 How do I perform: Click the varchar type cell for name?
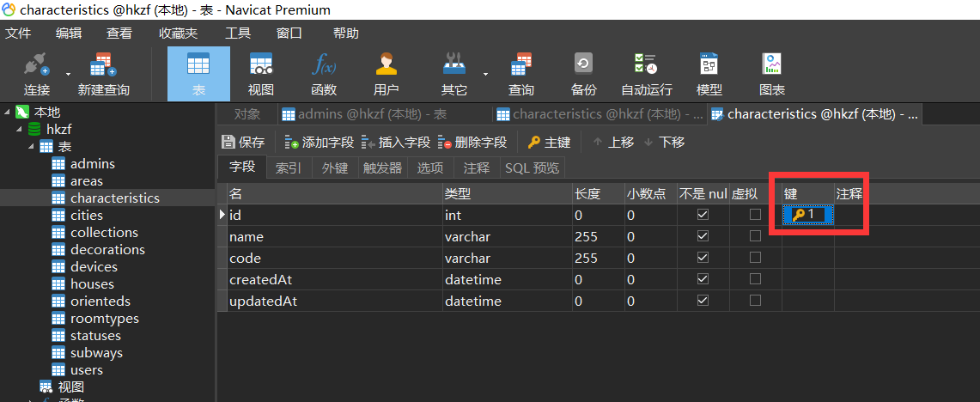(x=508, y=237)
